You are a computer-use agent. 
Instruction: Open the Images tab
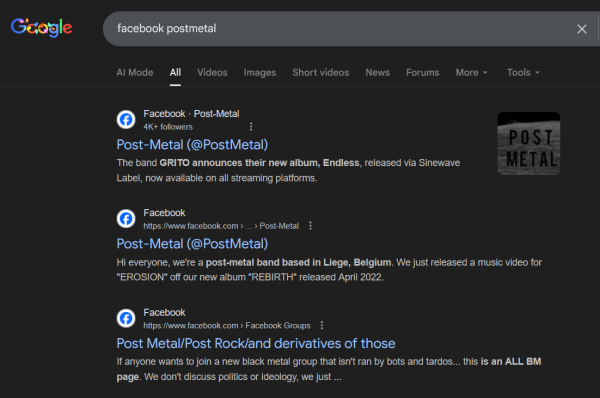(260, 72)
